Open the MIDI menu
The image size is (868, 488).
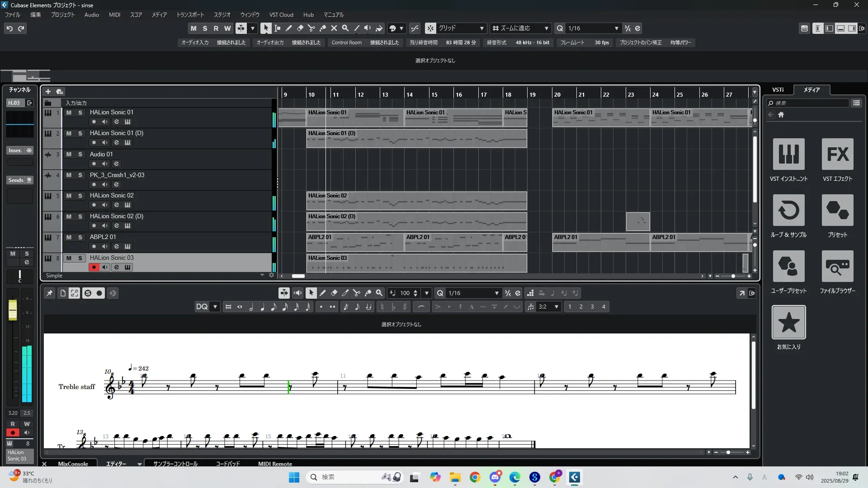coord(114,15)
